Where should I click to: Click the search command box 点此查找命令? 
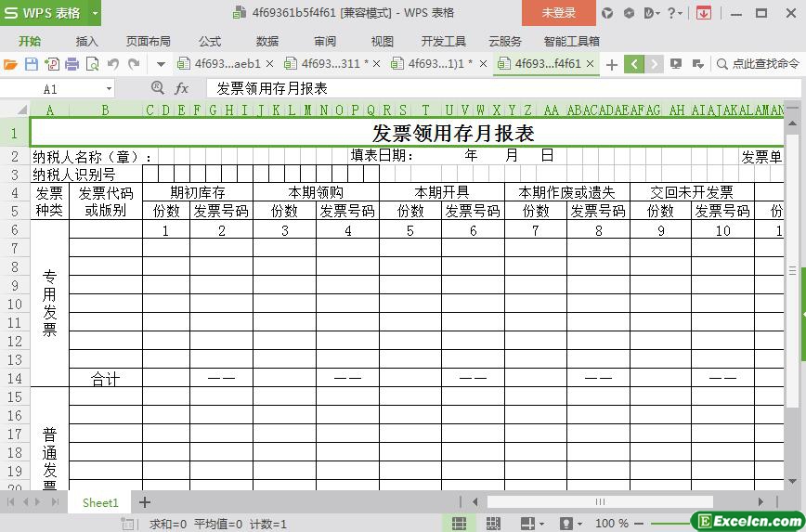click(759, 64)
